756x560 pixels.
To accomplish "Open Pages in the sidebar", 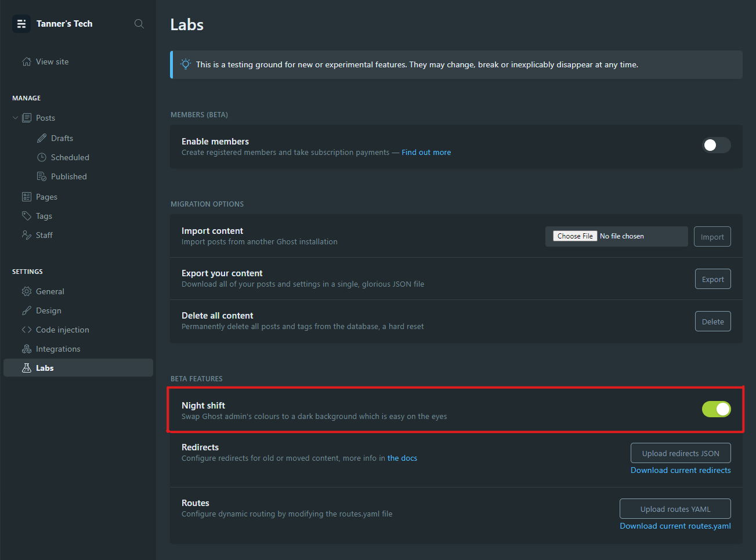I will point(46,197).
